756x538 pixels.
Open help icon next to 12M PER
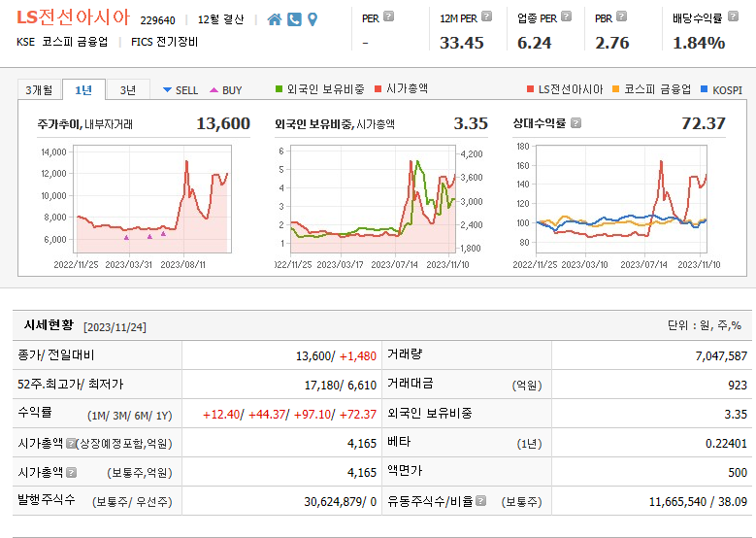487,17
